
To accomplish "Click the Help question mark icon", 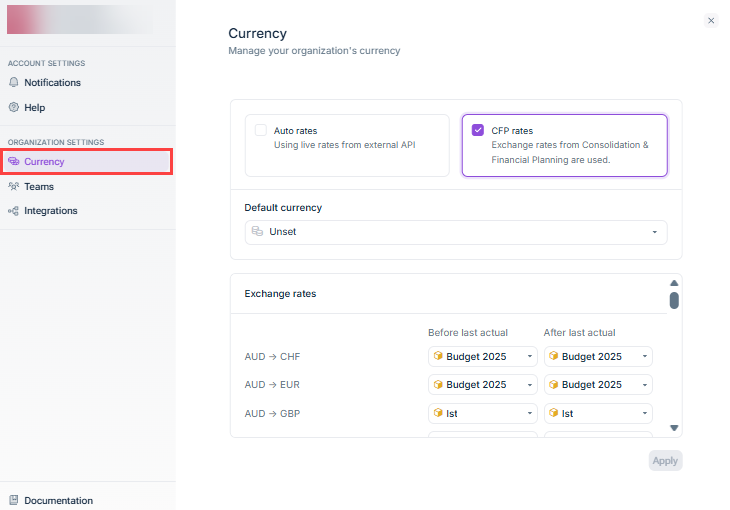I will [14, 107].
